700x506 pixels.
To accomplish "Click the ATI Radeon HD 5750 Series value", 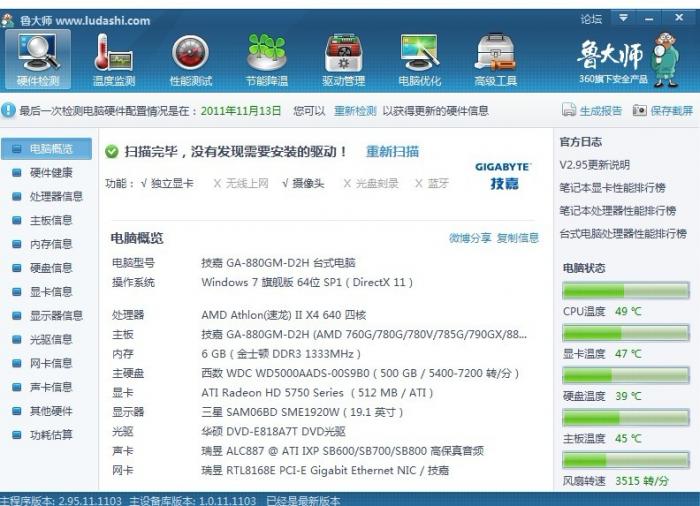I will [317, 393].
